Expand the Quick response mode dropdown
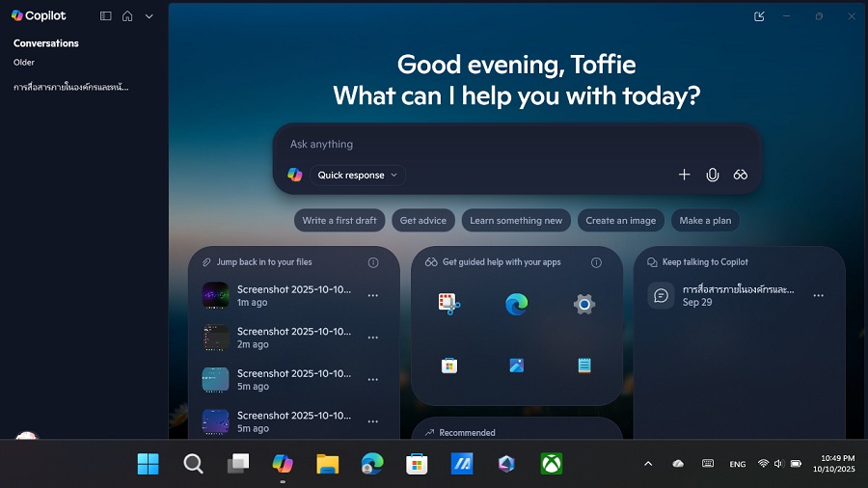This screenshot has width=868, height=488. (358, 176)
